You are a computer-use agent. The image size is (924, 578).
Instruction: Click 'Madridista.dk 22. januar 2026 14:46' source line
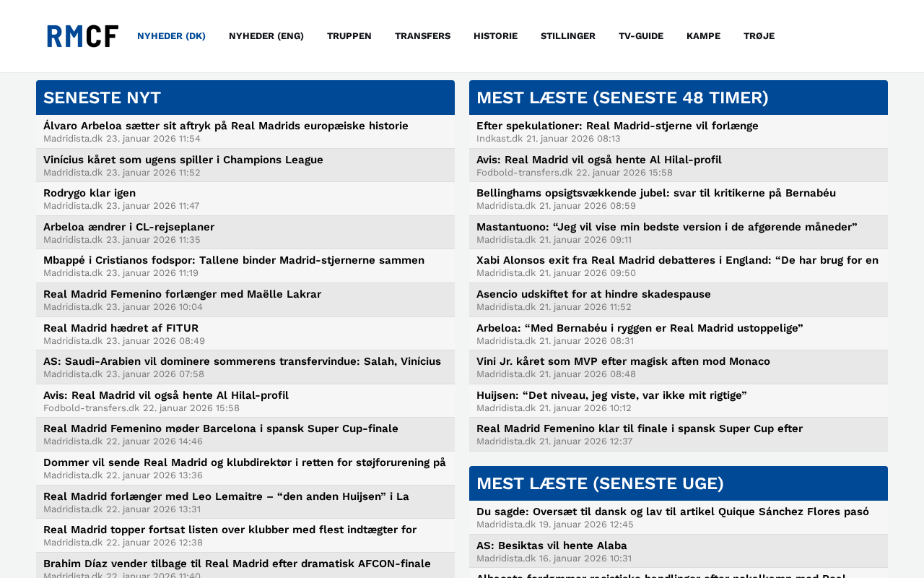coord(123,441)
